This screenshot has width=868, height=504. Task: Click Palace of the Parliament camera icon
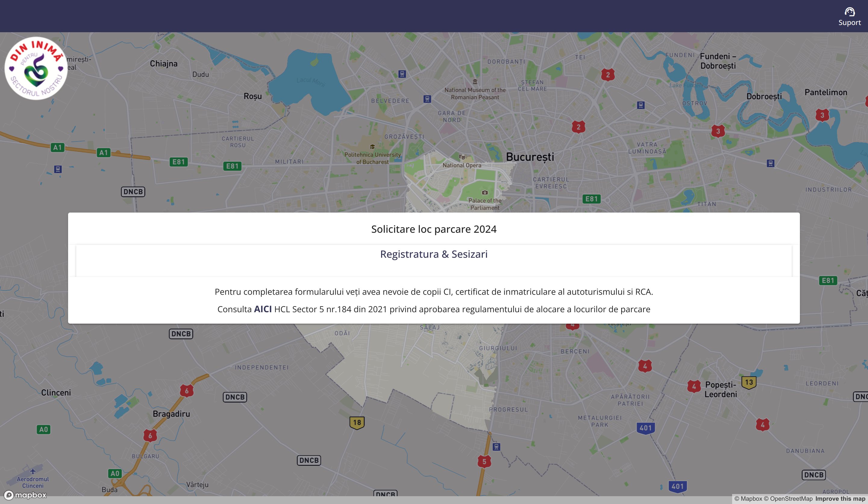coord(485,192)
